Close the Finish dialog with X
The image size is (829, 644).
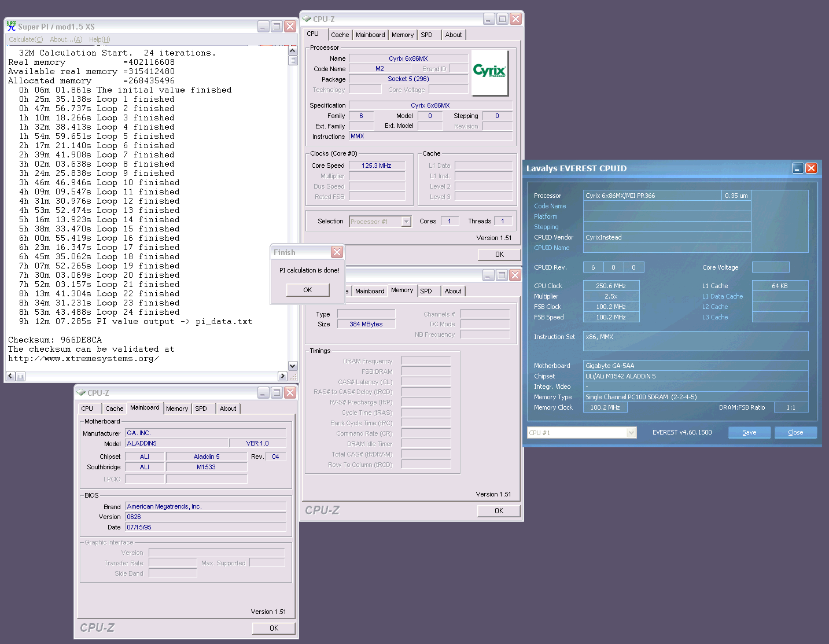click(x=337, y=252)
